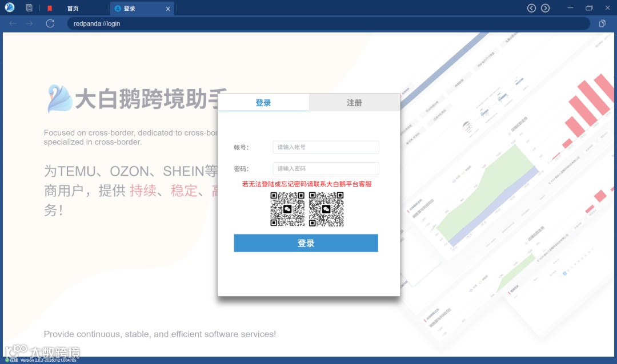Viewport: 617px width, 364px height.
Task: Click the 大白鹅跨境助手 heading text
Action: point(146,99)
